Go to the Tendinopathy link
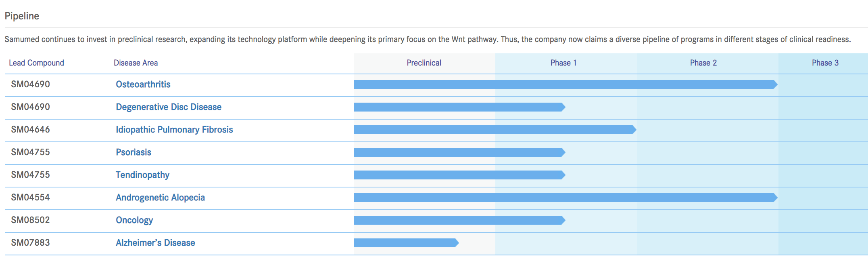Viewport: 868px width, 257px height. tap(142, 175)
